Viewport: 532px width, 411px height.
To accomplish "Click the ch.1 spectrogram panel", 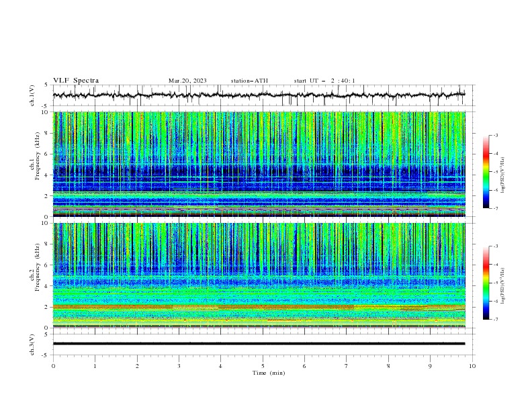I will (x=259, y=164).
